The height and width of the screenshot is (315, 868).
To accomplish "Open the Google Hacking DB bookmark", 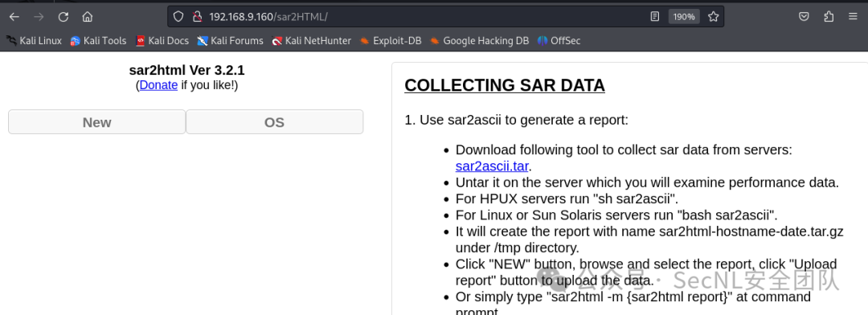I will pos(479,40).
